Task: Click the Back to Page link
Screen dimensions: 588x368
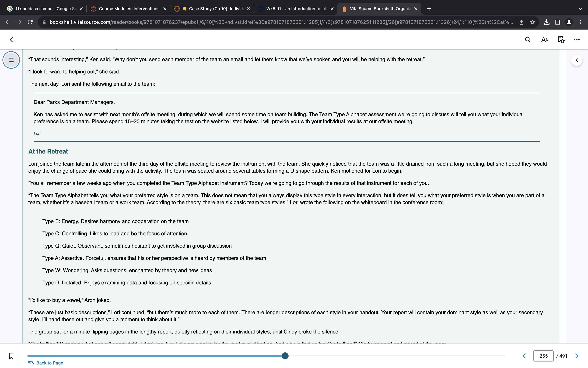Action: (x=46, y=363)
